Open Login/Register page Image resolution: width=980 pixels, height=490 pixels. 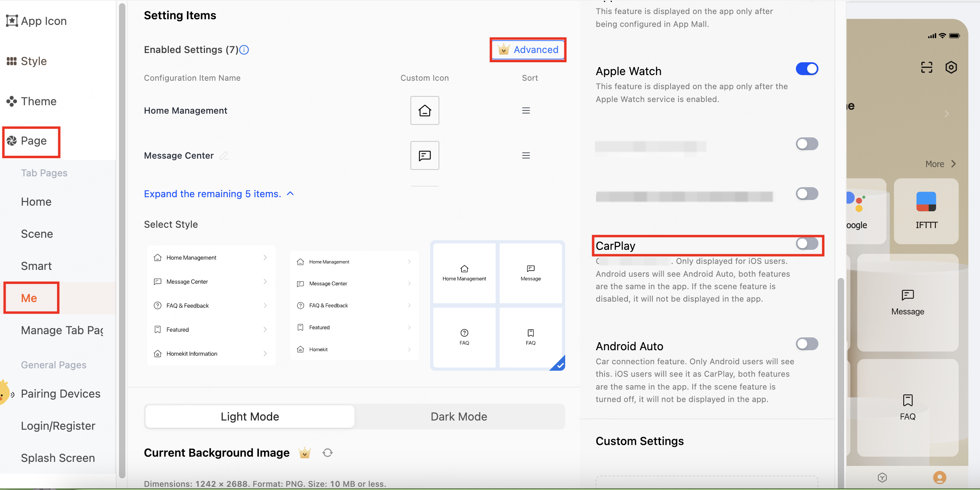(x=58, y=426)
